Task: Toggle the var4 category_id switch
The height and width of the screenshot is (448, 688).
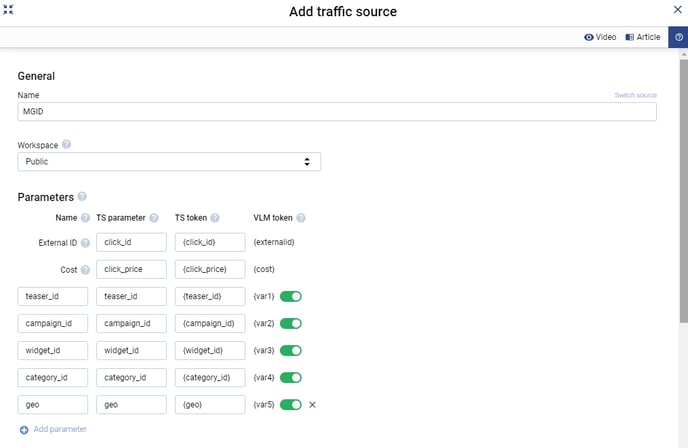Action: [x=290, y=378]
